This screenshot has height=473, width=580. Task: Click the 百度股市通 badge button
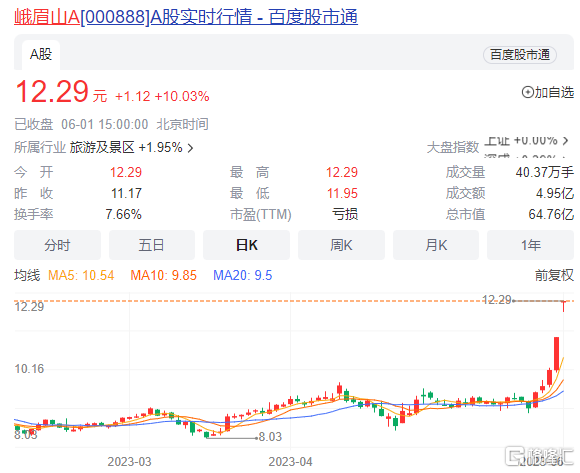(x=520, y=55)
